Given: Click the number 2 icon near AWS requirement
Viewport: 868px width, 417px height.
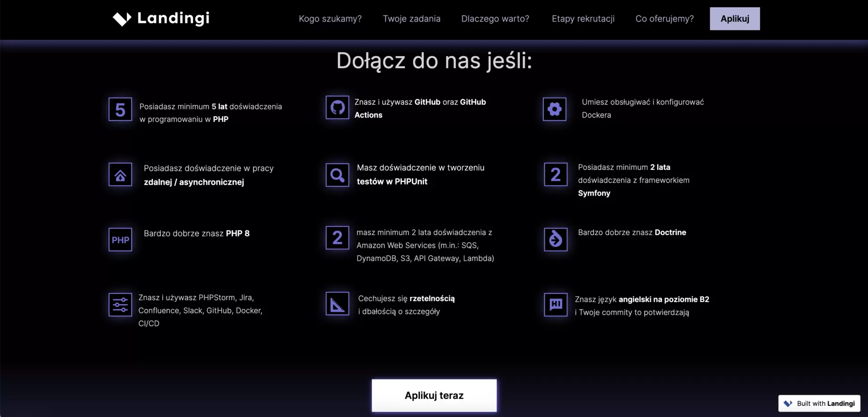Looking at the screenshot, I should click(337, 238).
